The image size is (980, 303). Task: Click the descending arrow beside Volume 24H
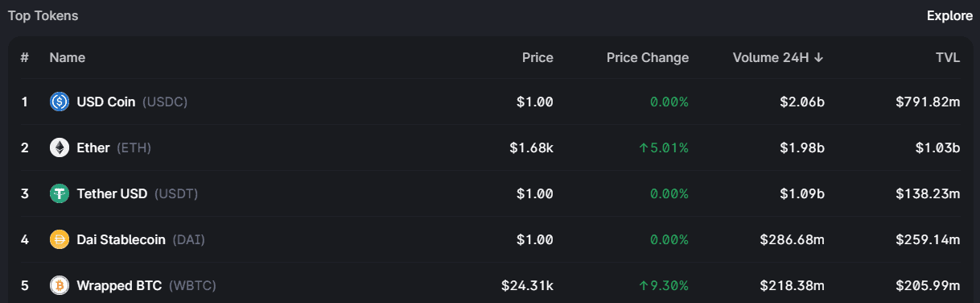pyautogui.click(x=819, y=58)
